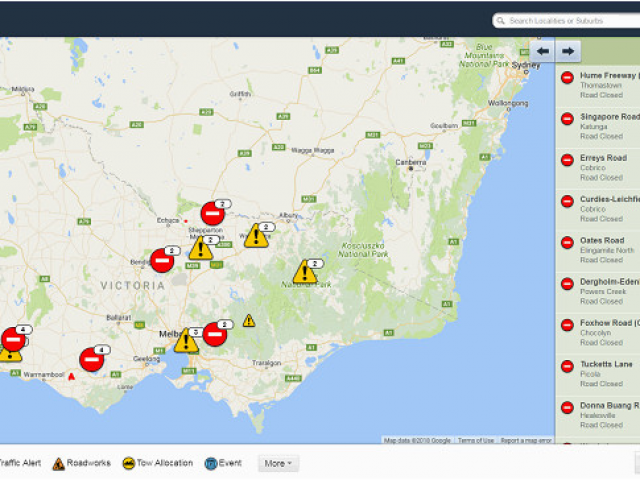Go to previous list page with left arrow
The image size is (640, 480).
[542, 51]
